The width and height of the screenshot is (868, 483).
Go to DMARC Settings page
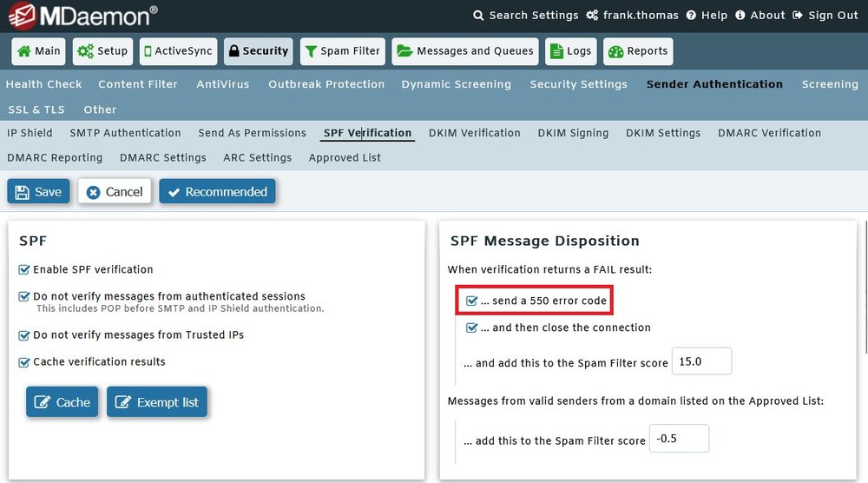tap(163, 158)
